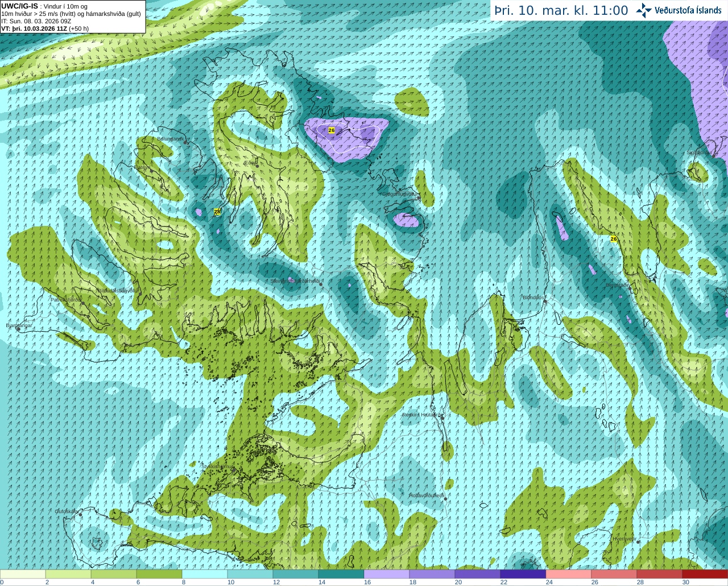Select the 18–20 m/s legend color

(x=432, y=574)
